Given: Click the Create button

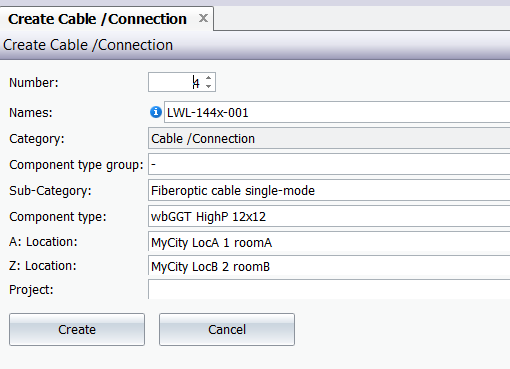Looking at the screenshot, I should pos(77,329).
